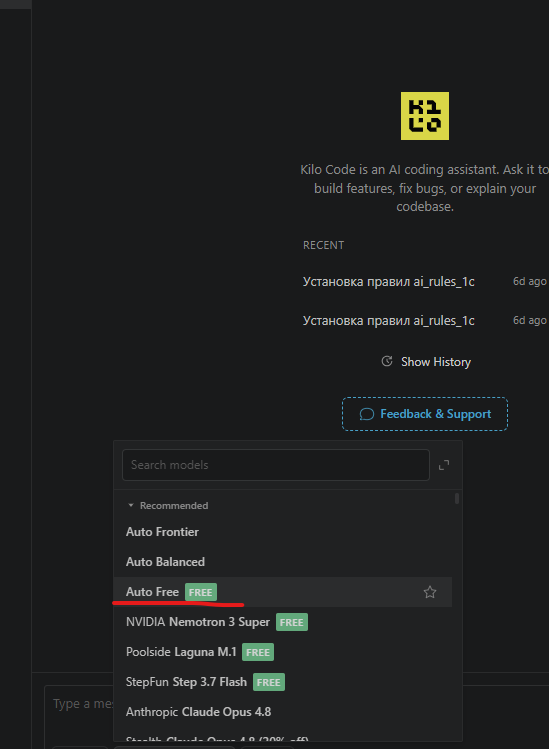Screen dimensions: 549x749
Task: Choose StepFun Step 3.7 Flash model
Action: (282, 682)
